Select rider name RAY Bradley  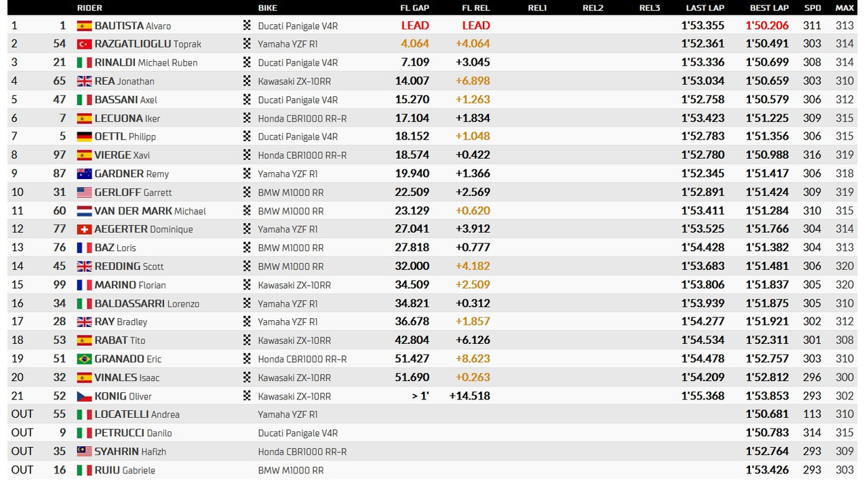pos(121,322)
